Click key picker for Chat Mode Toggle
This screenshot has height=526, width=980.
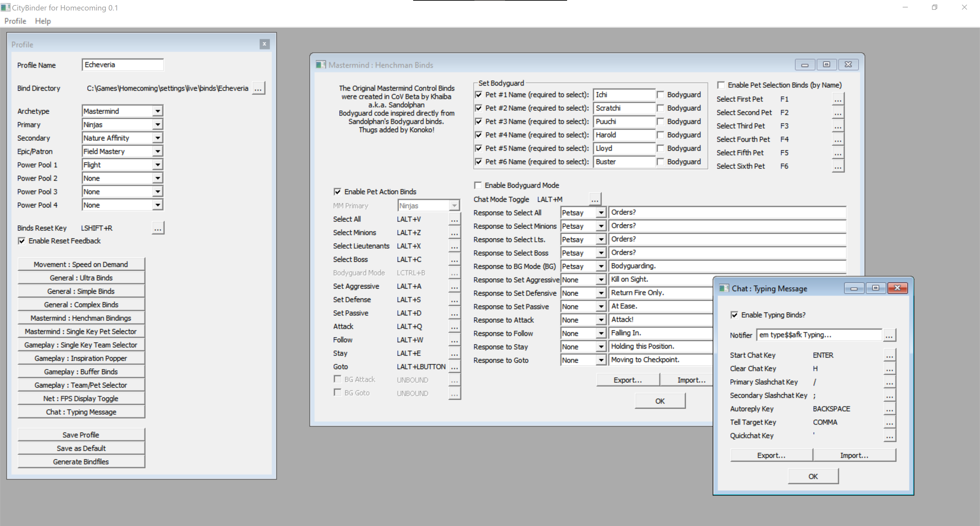595,199
